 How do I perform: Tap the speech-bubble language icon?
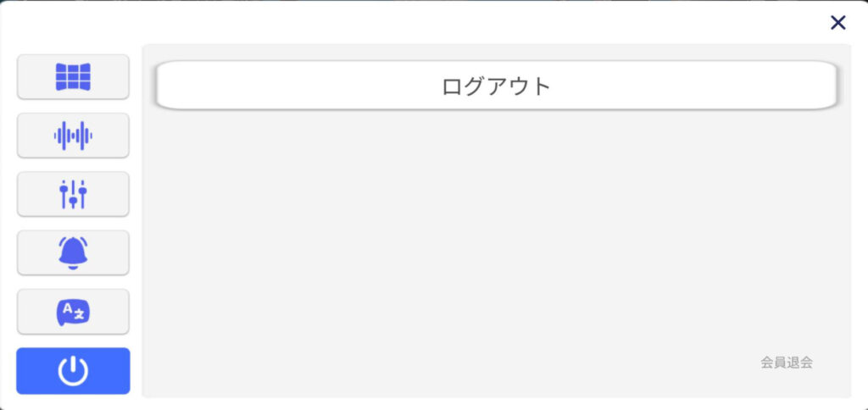(x=73, y=313)
